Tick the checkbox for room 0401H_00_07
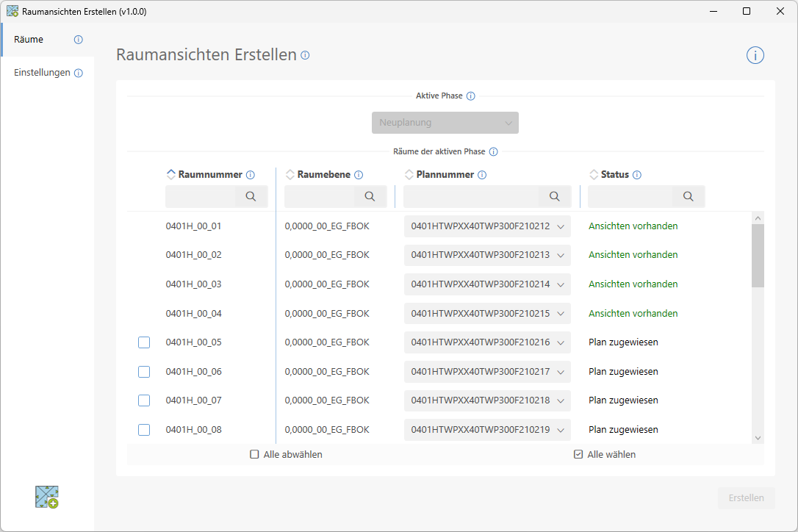Viewport: 798px width, 532px height. 144,400
